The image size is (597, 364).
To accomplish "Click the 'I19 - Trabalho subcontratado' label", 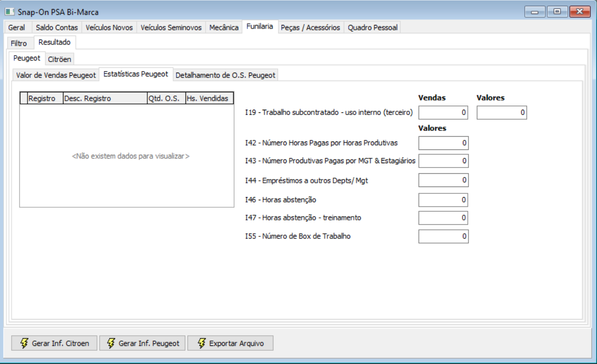I will click(329, 112).
